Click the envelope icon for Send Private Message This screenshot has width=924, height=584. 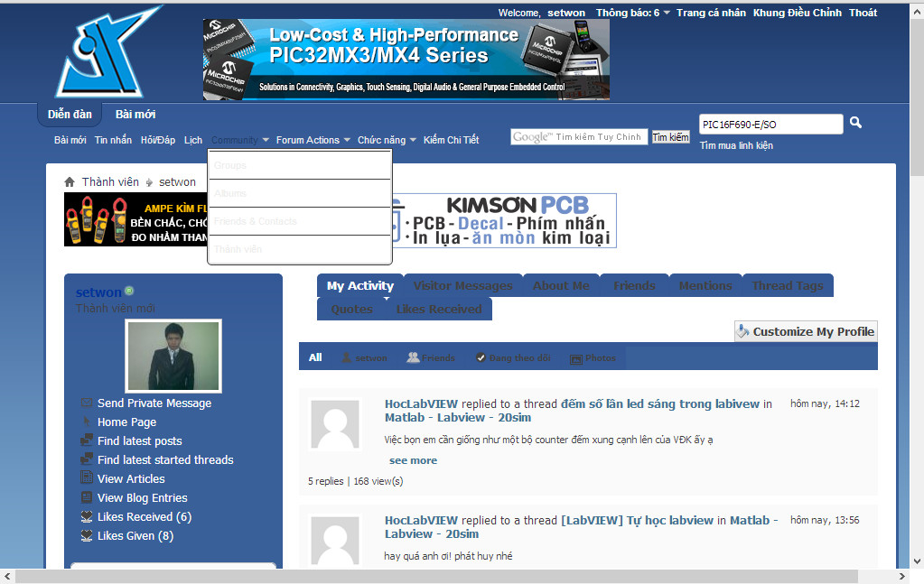[87, 403]
